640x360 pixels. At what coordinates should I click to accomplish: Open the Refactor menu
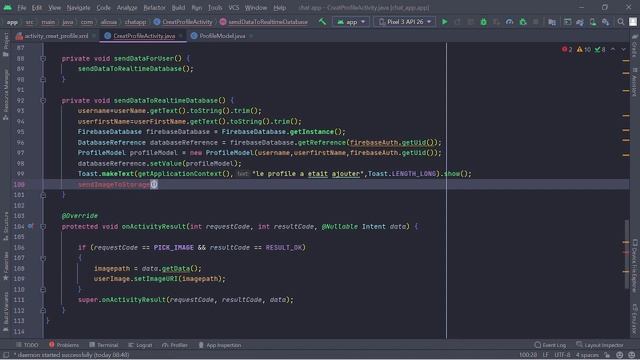[x=154, y=7]
